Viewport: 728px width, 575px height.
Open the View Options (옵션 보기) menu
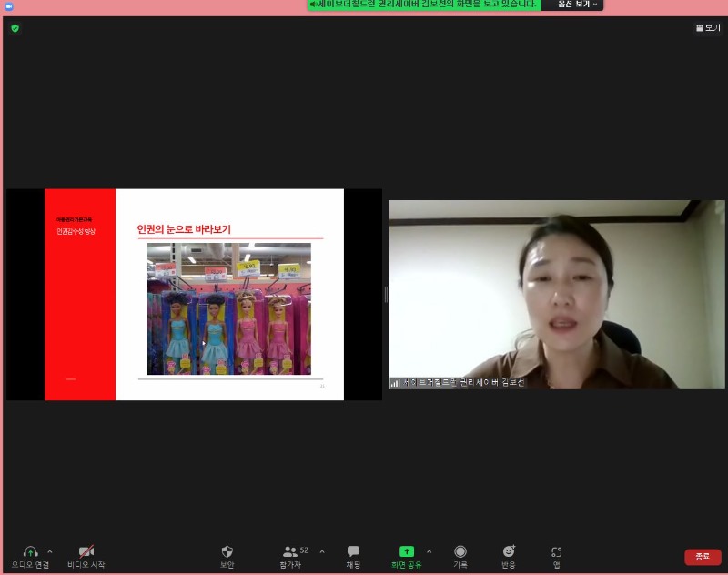[572, 5]
